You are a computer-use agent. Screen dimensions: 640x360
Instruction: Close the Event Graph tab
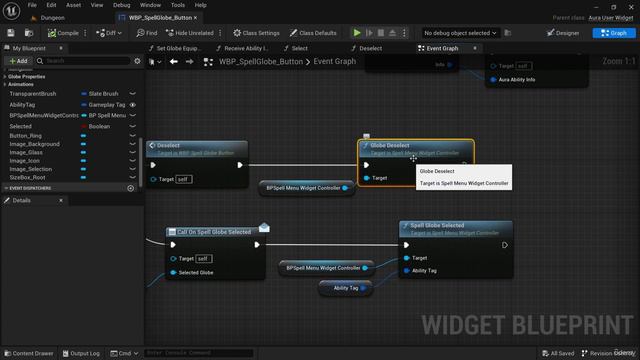(x=475, y=48)
